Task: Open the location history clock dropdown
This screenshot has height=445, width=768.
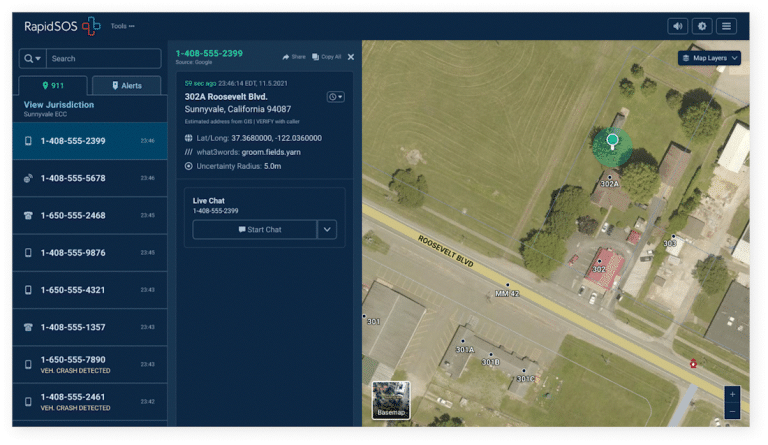Action: [x=336, y=97]
